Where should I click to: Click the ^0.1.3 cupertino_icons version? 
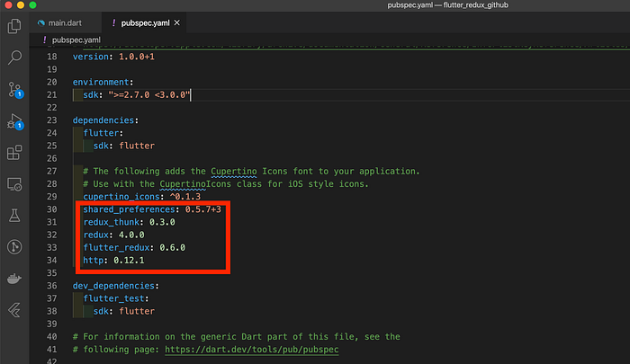tap(184, 196)
